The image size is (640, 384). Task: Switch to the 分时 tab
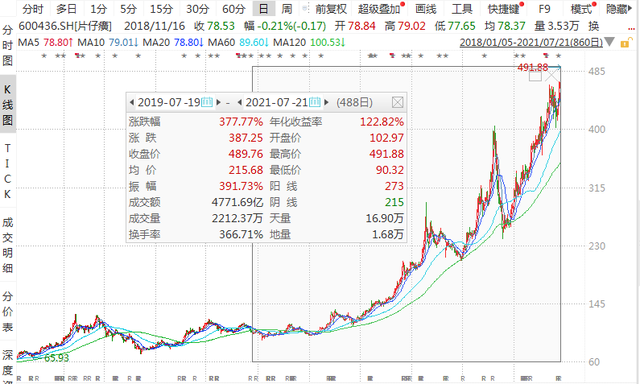pyautogui.click(x=33, y=9)
